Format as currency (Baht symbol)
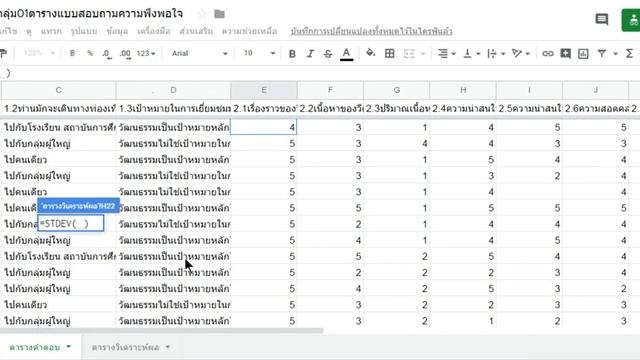Image resolution: width=640 pixels, height=360 pixels. click(72, 53)
